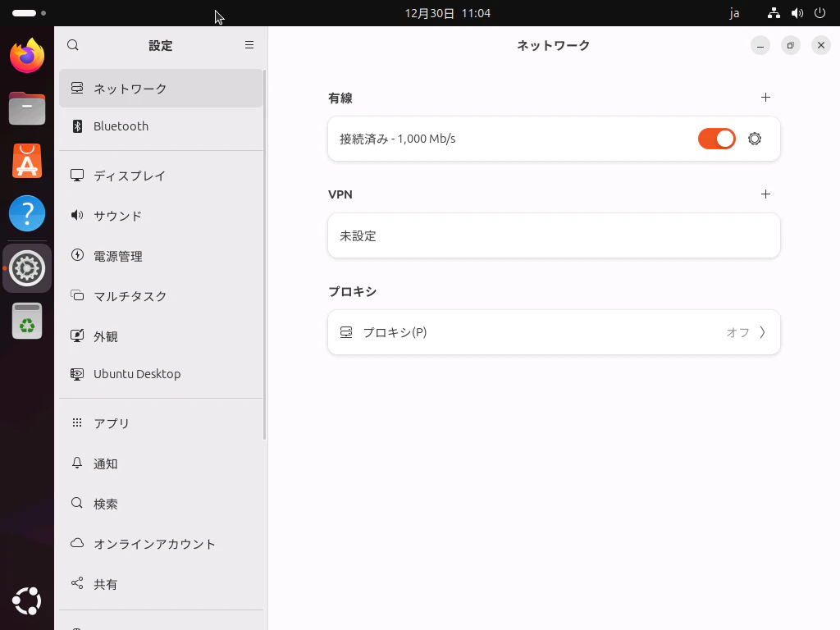The height and width of the screenshot is (630, 840).
Task: Open the Ubuntu Desktop settings panel
Action: (x=137, y=374)
